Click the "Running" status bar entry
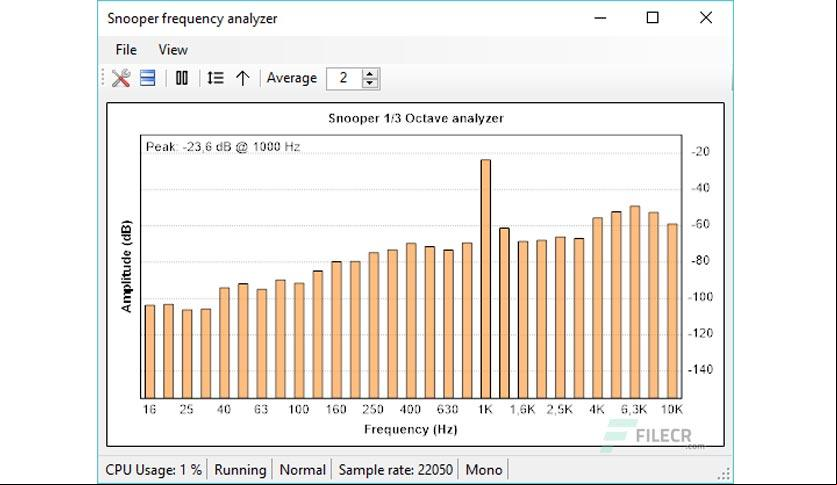 tap(240, 470)
